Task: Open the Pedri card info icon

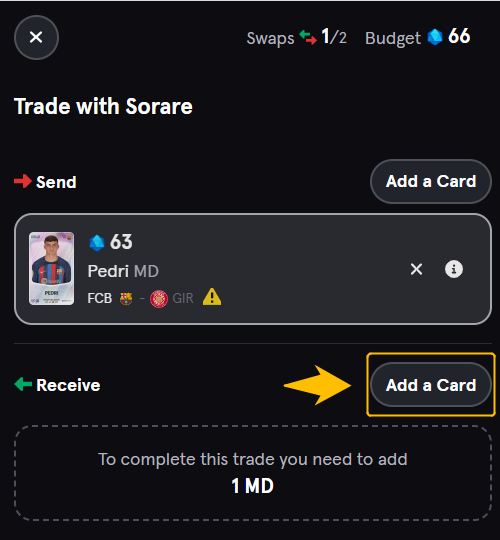Action: tap(454, 269)
